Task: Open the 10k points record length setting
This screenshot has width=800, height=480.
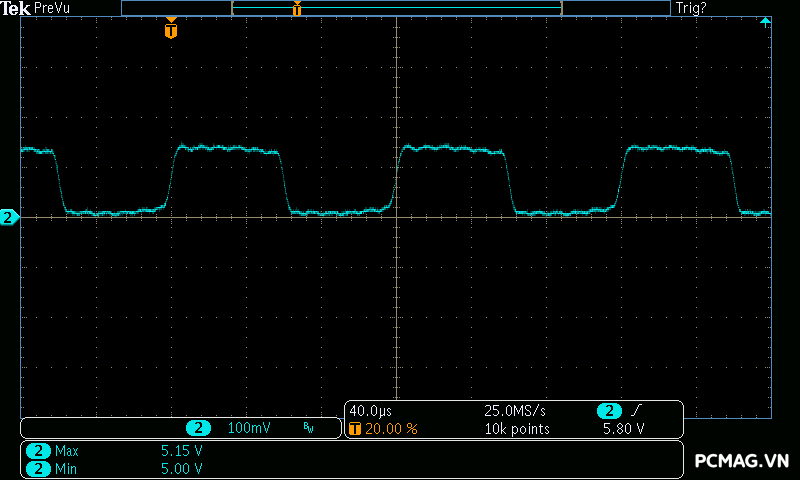Action: pyautogui.click(x=516, y=428)
